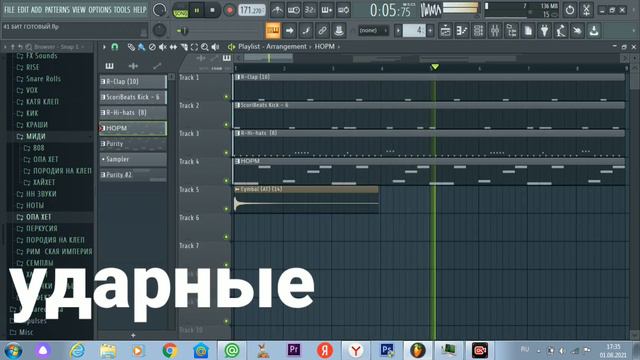Open Google Chrome from the taskbar
This screenshot has width=640, height=360.
tap(169, 350)
